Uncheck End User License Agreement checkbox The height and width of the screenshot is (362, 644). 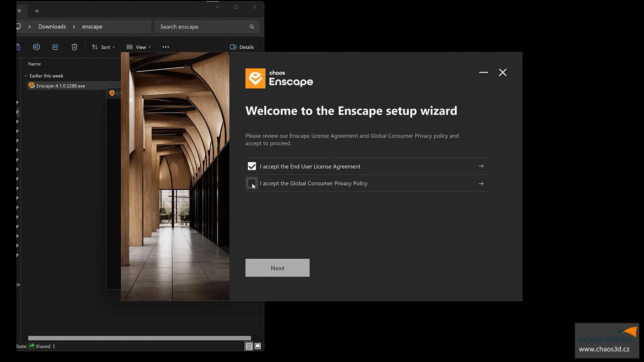(x=252, y=166)
